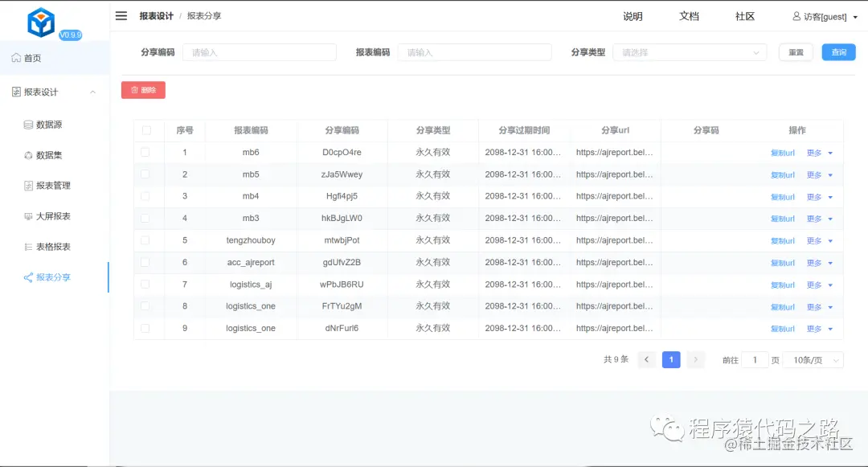The width and height of the screenshot is (868, 467).
Task: Click 复制url for the mb4 row
Action: coord(782,197)
